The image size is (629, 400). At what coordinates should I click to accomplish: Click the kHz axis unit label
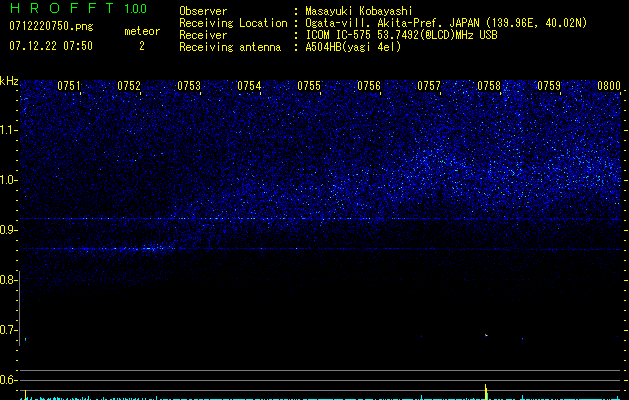pyautogui.click(x=9, y=81)
